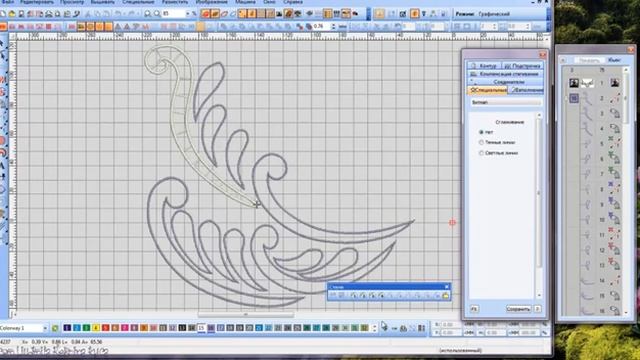Image resolution: width=640 pixels, height=360 pixels.
Task: Click the question mark button beside Сохранить
Action: 538,309
